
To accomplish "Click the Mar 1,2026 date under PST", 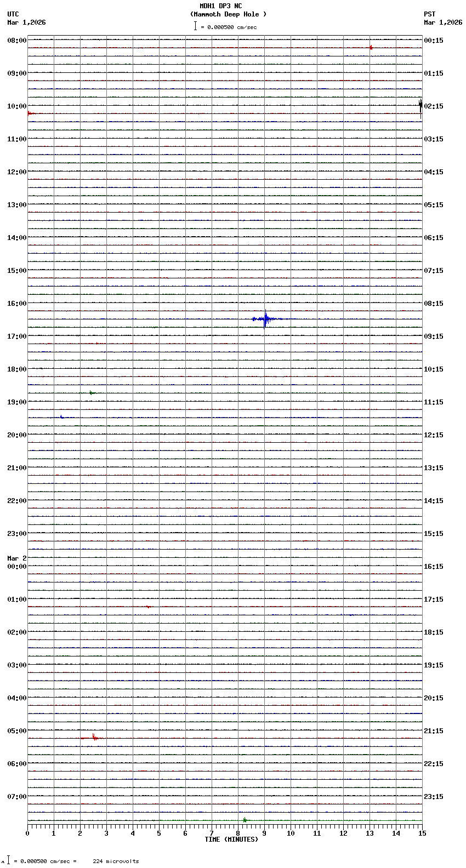I will [443, 22].
